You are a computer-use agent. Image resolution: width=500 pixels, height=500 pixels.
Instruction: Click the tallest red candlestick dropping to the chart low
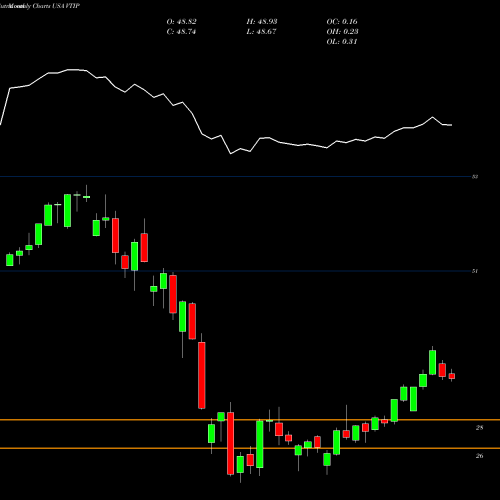[x=230, y=443]
